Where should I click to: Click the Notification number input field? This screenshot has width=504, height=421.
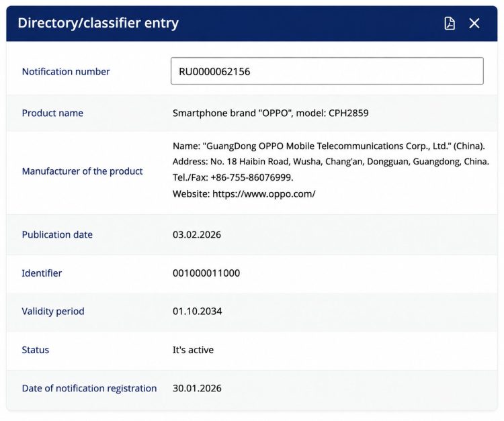click(327, 71)
